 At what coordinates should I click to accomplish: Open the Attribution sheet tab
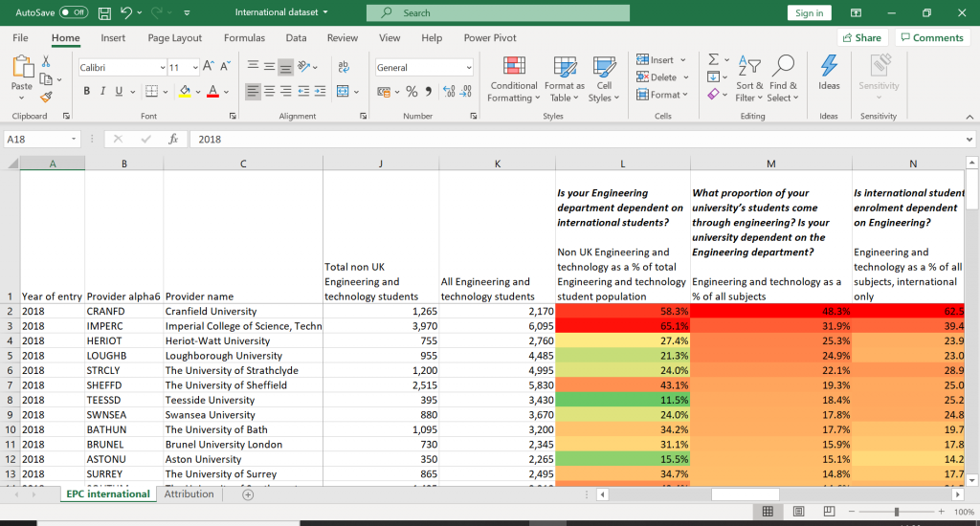[x=189, y=494]
